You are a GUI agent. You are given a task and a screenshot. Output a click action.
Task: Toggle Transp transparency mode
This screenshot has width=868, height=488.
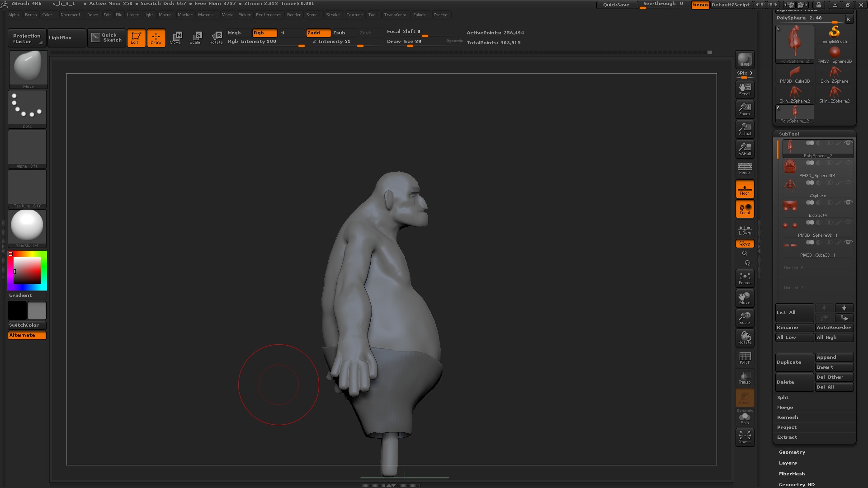pos(745,378)
